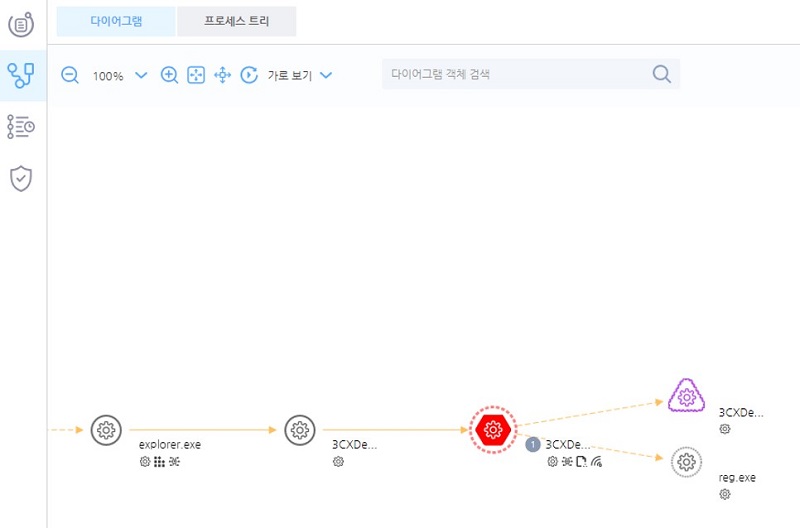This screenshot has height=528, width=800.
Task: Select the reg.exe dotted-circle node
Action: tap(686, 462)
